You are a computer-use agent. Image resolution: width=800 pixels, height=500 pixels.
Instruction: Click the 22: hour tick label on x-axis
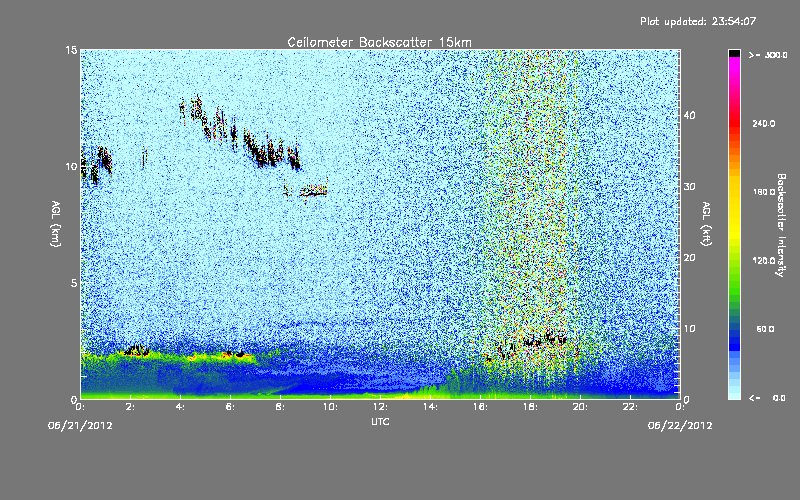click(x=630, y=407)
